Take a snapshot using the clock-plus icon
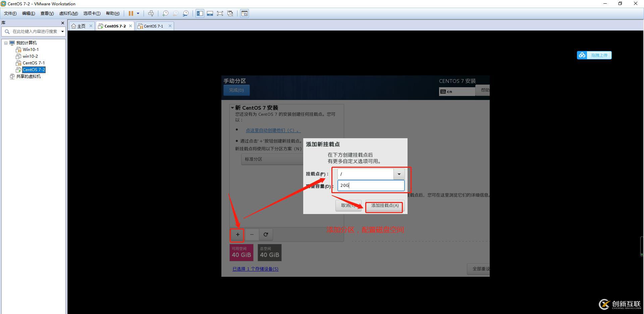Image resolution: width=644 pixels, height=314 pixels. tap(165, 13)
